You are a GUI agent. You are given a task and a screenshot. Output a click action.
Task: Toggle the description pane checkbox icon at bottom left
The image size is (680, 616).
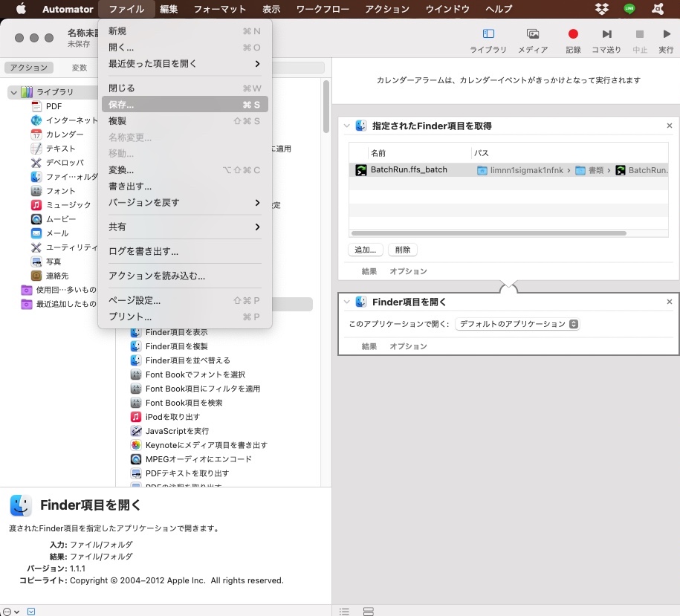[31, 612]
